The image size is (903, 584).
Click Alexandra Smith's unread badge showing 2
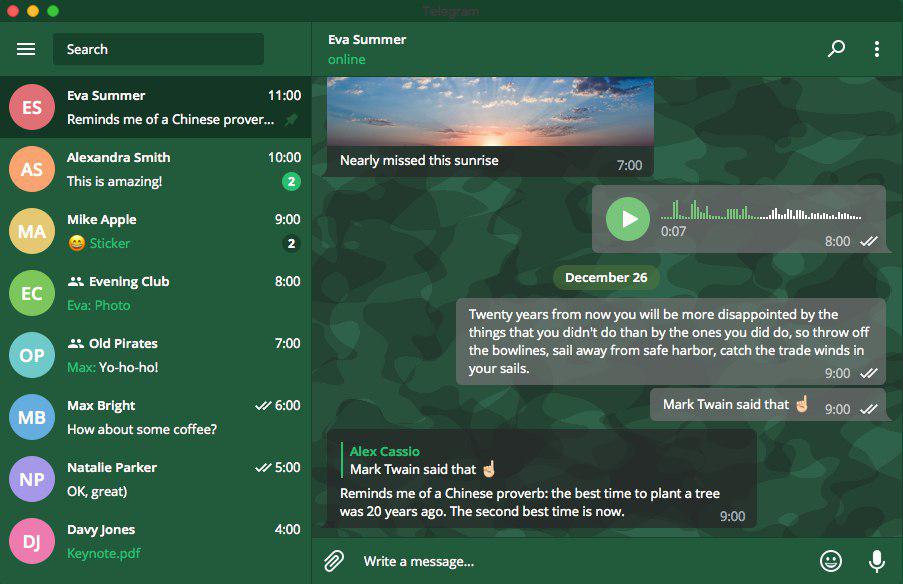pos(291,181)
